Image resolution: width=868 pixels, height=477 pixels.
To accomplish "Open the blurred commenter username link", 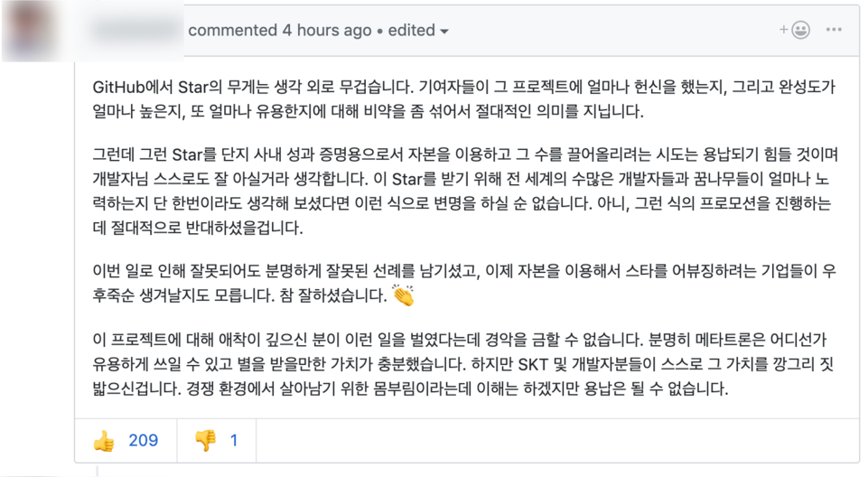I will point(135,30).
